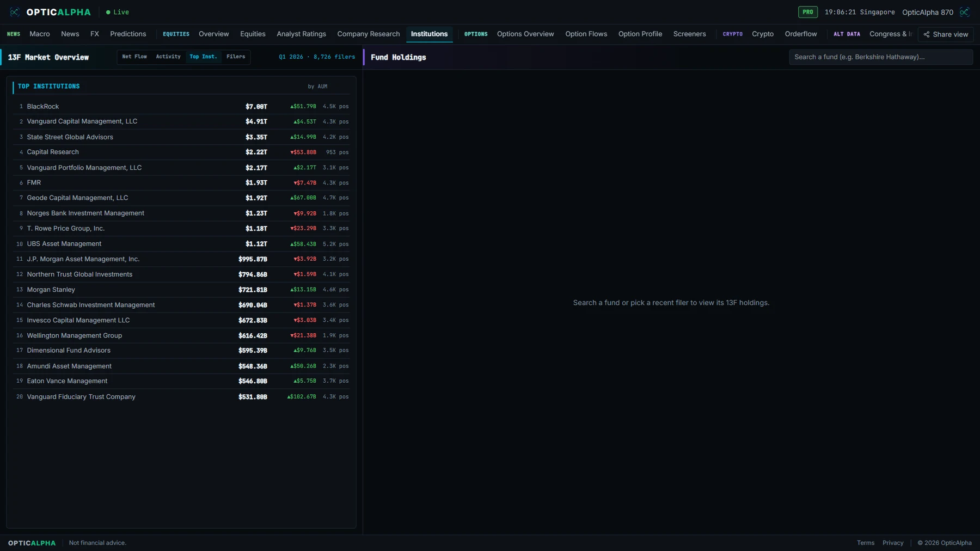Open the Congress tab
The width and height of the screenshot is (980, 551).
pos(891,34)
